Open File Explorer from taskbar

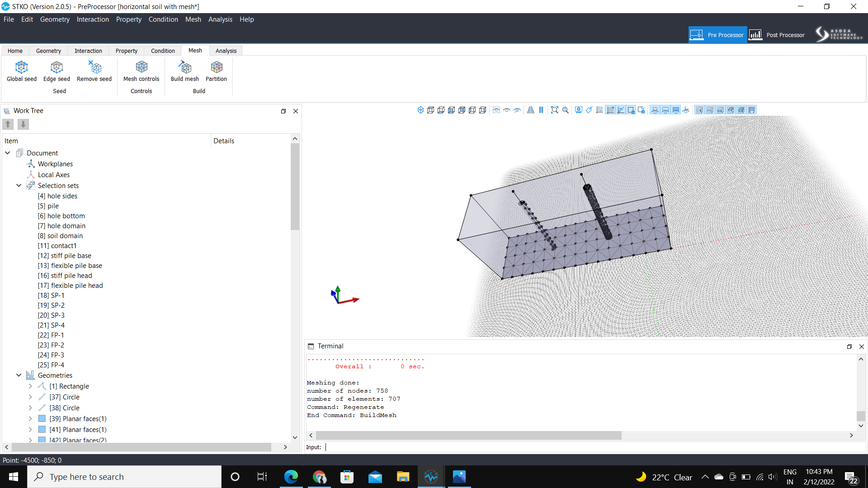tap(403, 477)
